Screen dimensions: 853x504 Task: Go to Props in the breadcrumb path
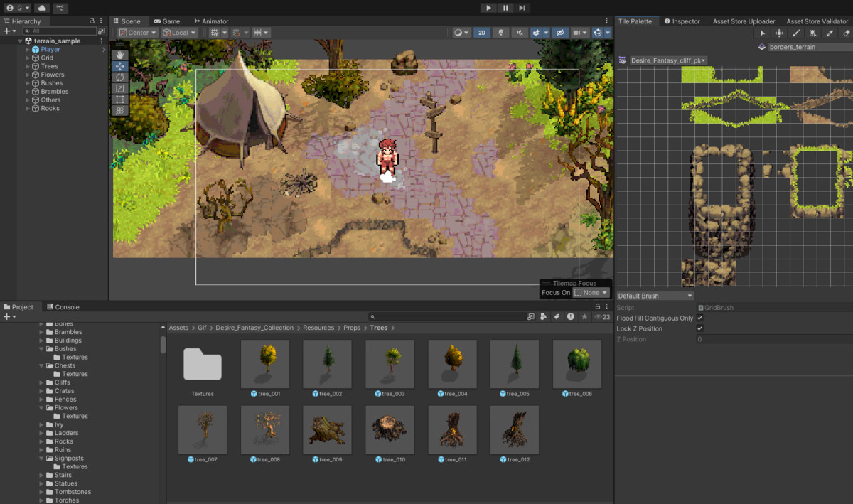(352, 328)
